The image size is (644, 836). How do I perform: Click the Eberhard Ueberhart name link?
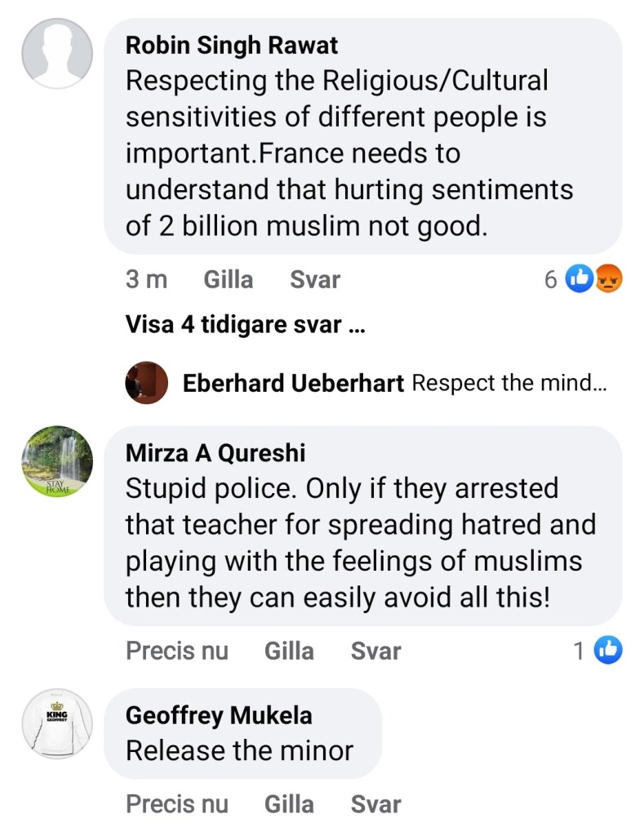point(293,383)
